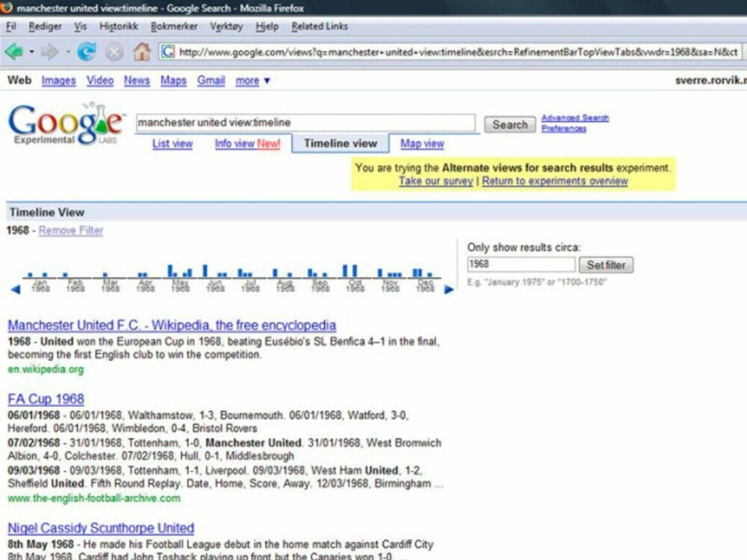Image resolution: width=747 pixels, height=560 pixels.
Task: Click the www.the-english-football-archive.com URL text
Action: (94, 498)
